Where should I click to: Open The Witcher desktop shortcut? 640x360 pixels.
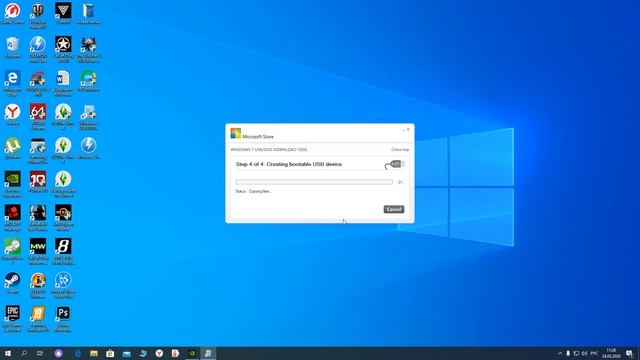(89, 49)
